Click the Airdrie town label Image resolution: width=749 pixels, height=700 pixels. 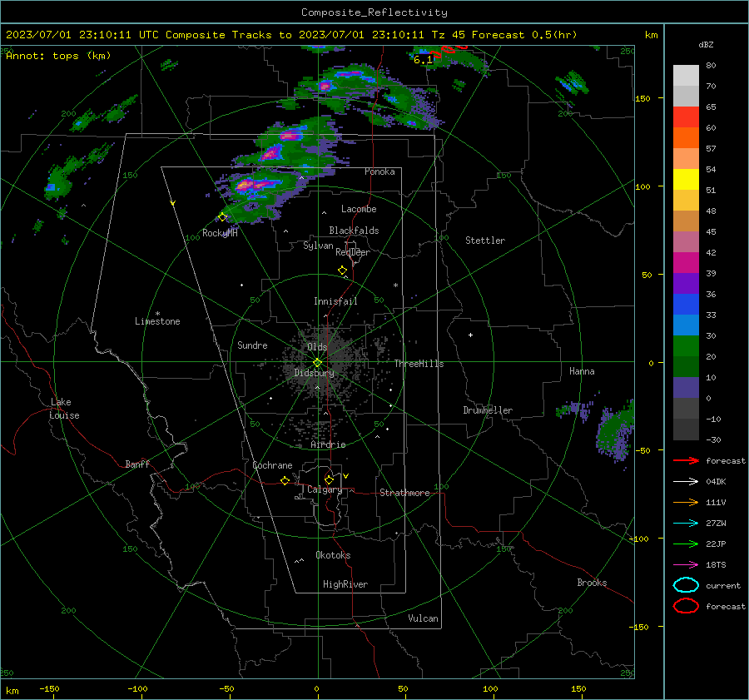point(328,444)
